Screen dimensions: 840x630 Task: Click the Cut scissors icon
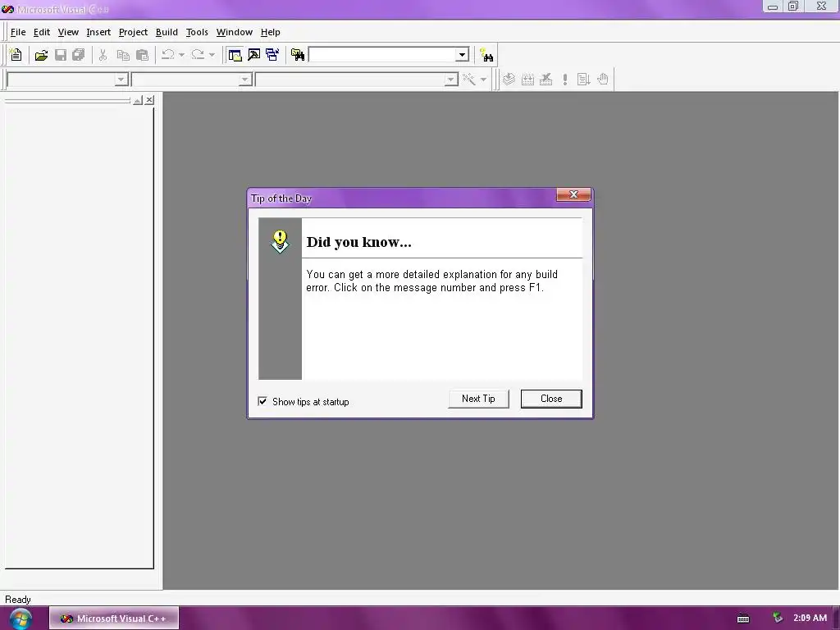pos(103,55)
